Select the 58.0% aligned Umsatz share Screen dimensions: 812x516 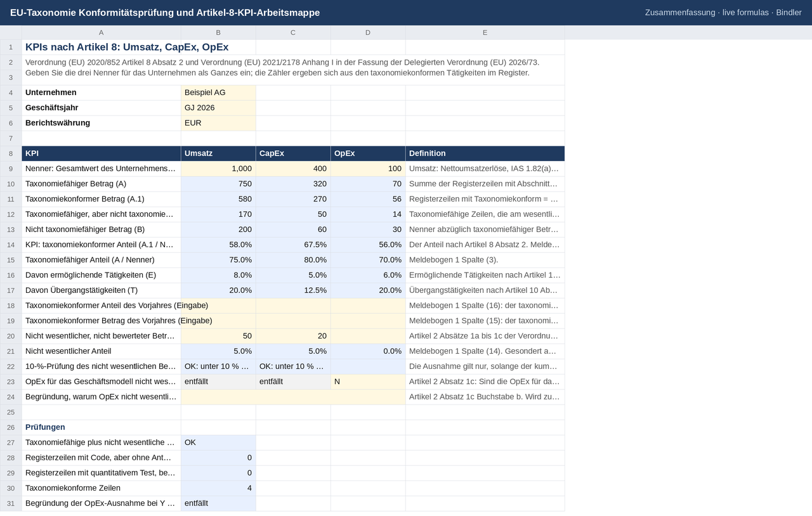[x=218, y=245]
